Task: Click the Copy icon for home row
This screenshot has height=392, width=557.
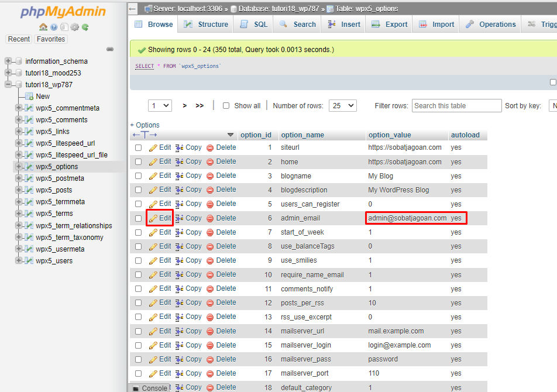Action: pos(180,161)
